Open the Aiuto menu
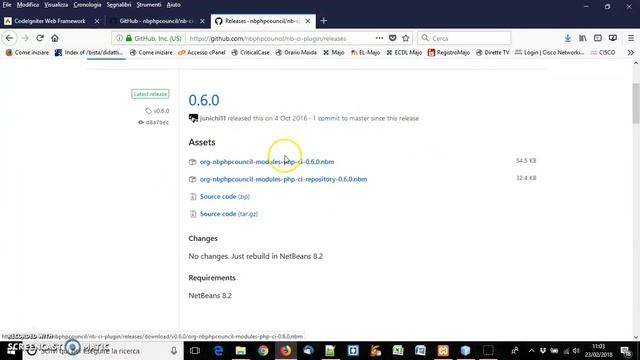The width and height of the screenshot is (640, 360). point(173,5)
